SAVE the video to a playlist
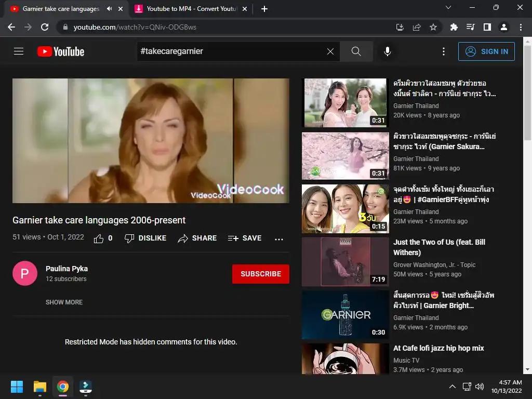The image size is (532, 399). point(245,238)
